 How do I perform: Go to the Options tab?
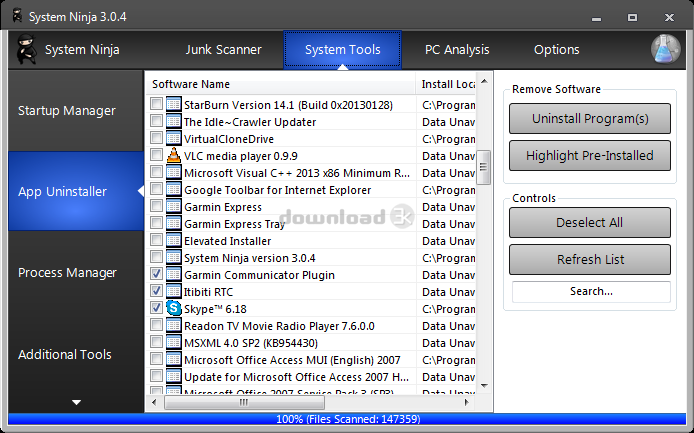point(556,50)
